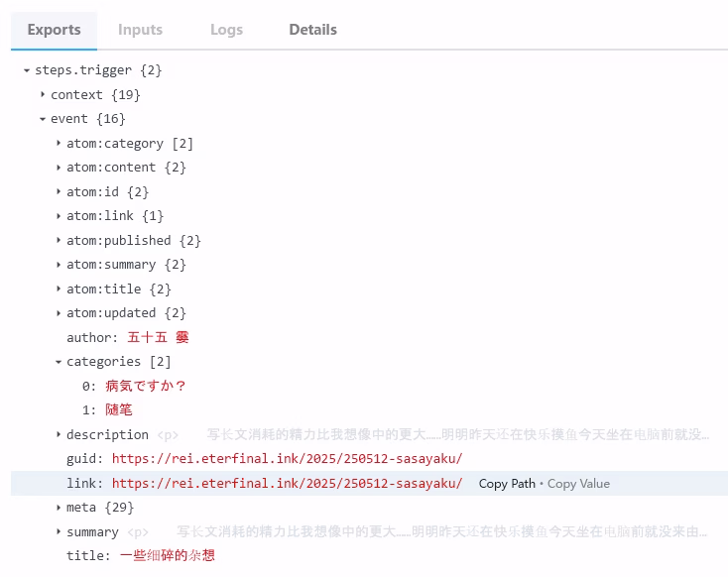This screenshot has width=728, height=577.
Task: Expand atom:summary {2} entry
Action: click(x=59, y=265)
